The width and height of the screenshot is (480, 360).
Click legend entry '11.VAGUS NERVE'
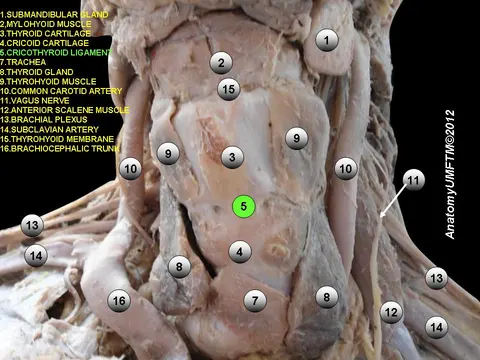point(35,101)
